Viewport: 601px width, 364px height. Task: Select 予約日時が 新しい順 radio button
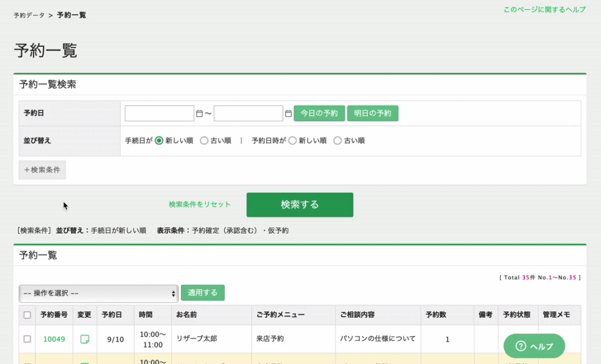tap(293, 141)
